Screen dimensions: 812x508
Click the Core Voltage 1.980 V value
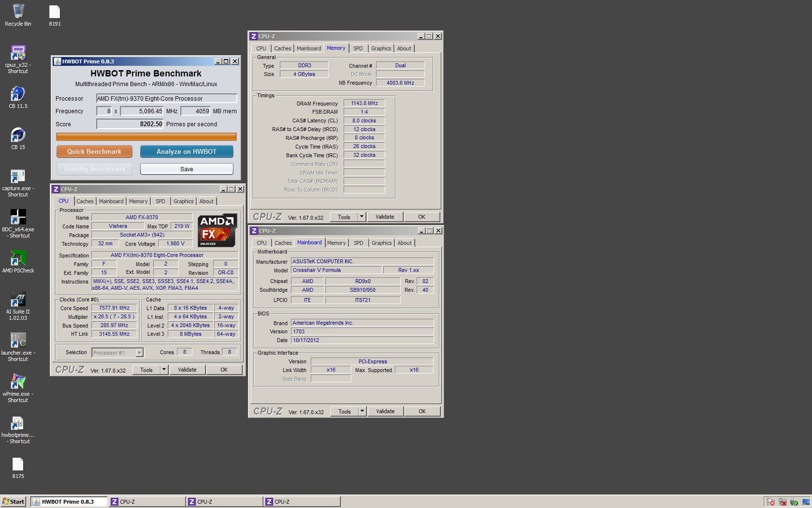click(x=175, y=243)
